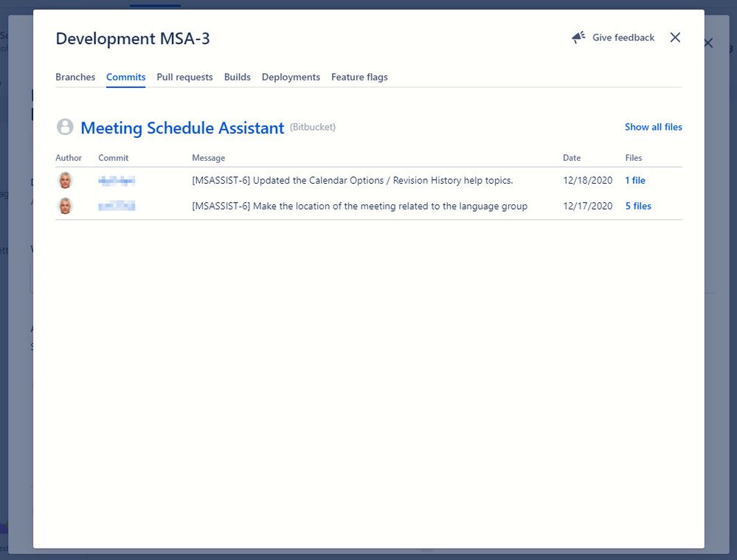Select the Commits tab
This screenshot has height=560, width=737.
coord(125,77)
